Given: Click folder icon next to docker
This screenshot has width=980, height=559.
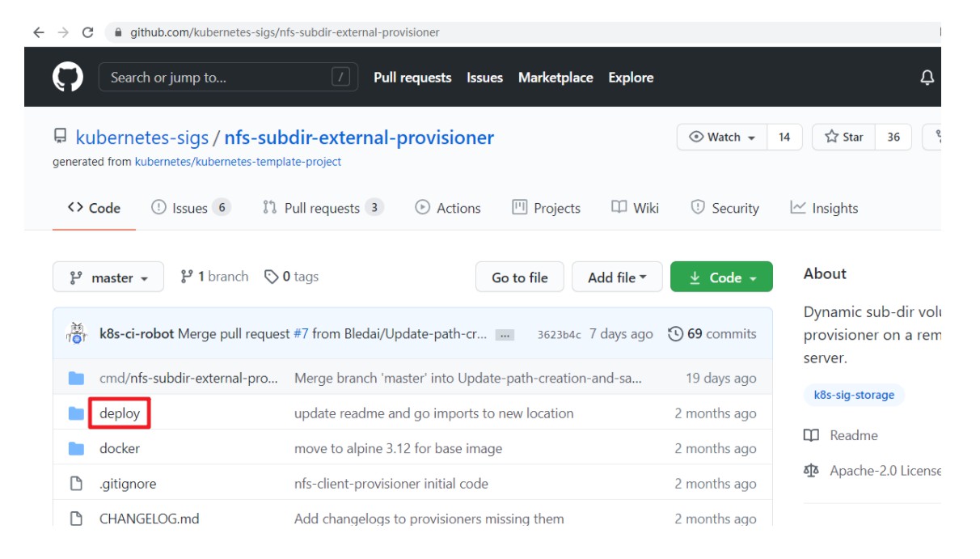Looking at the screenshot, I should 76,448.
